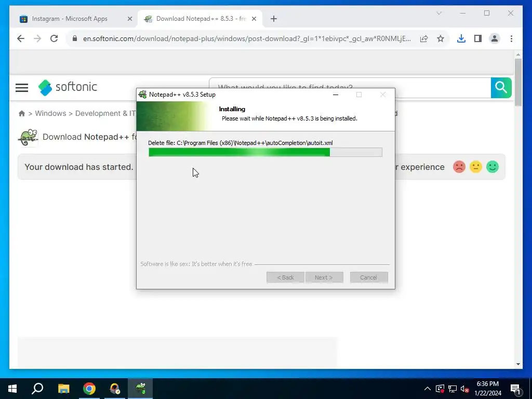Image resolution: width=532 pixels, height=399 pixels.
Task: Show hidden system tray icons
Action: (428, 389)
